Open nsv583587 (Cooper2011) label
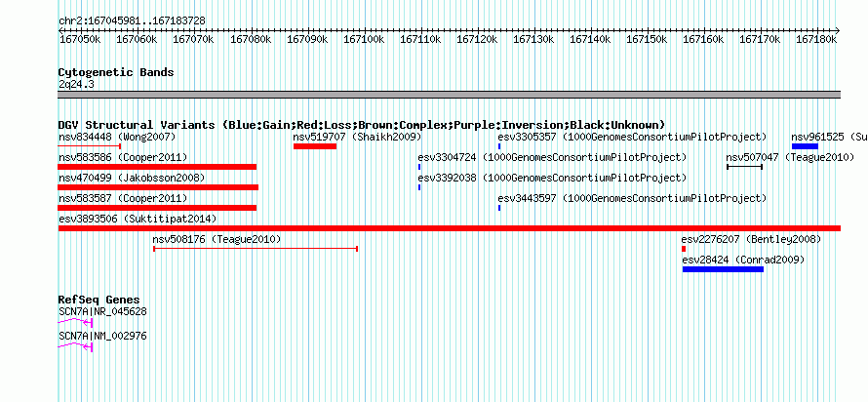868x402 pixels. pos(123,198)
